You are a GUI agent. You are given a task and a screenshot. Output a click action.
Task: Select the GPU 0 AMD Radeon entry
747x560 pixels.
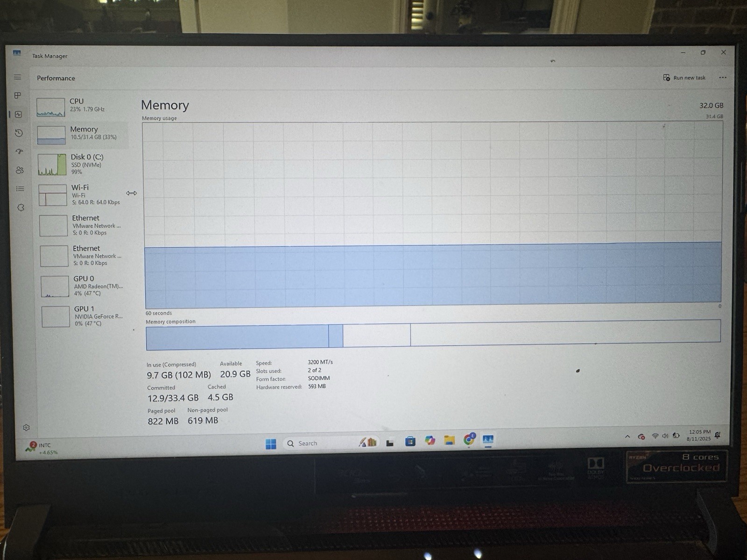[x=84, y=286]
